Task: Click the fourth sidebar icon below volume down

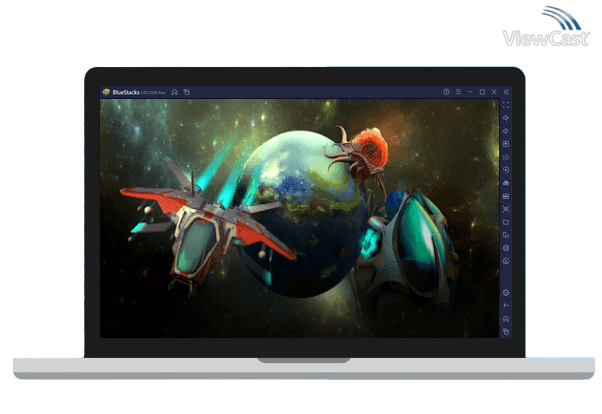Action: 506,183
